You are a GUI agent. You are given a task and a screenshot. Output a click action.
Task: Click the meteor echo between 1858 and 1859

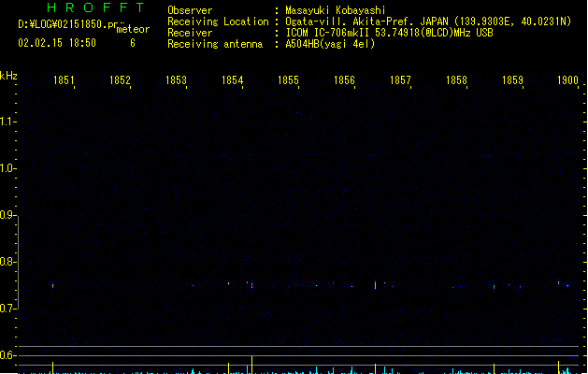(x=494, y=287)
